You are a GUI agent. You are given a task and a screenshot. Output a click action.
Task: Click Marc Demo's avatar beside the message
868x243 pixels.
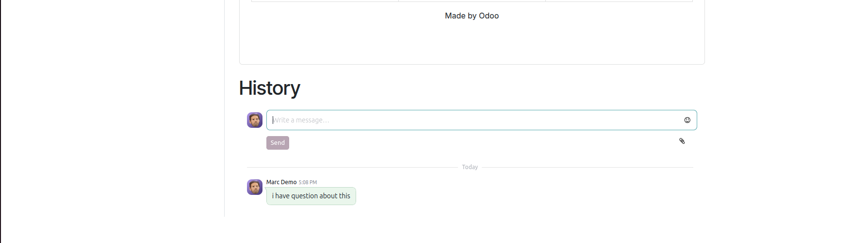255,187
